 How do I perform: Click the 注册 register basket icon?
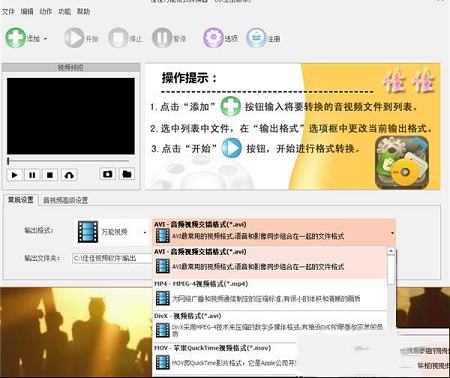pos(256,38)
